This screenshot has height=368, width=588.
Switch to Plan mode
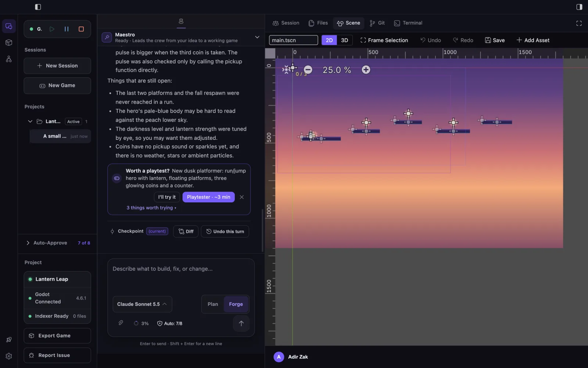[x=213, y=304]
